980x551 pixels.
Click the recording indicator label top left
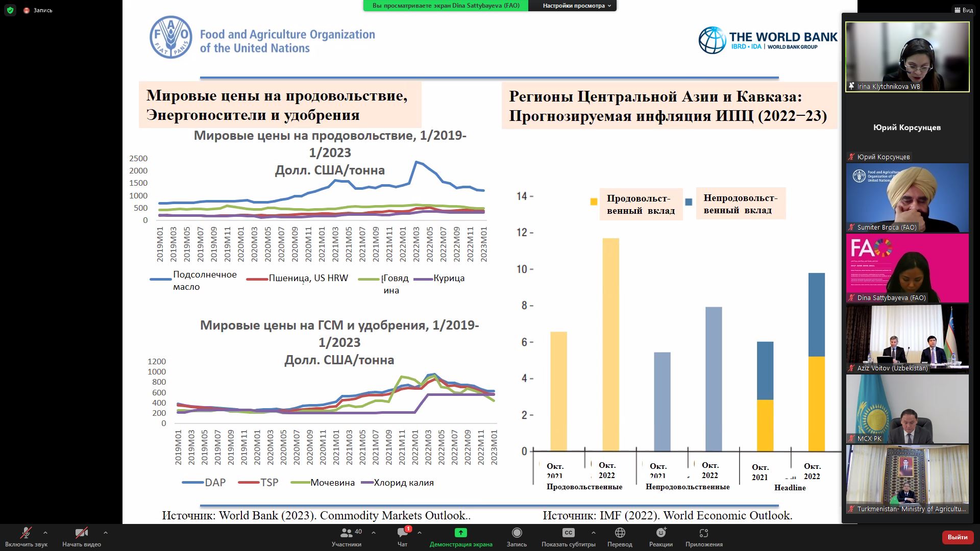click(x=38, y=10)
